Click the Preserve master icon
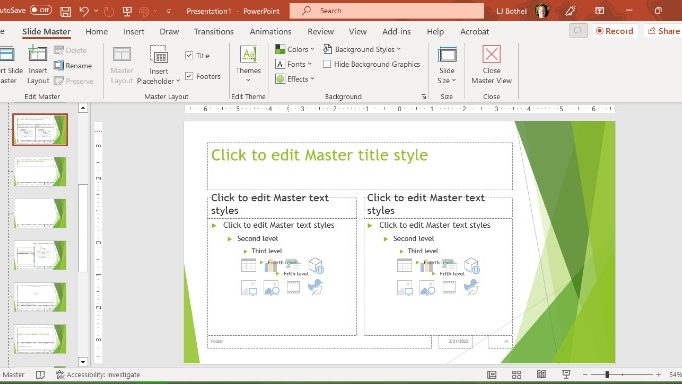The image size is (682, 384). [59, 81]
